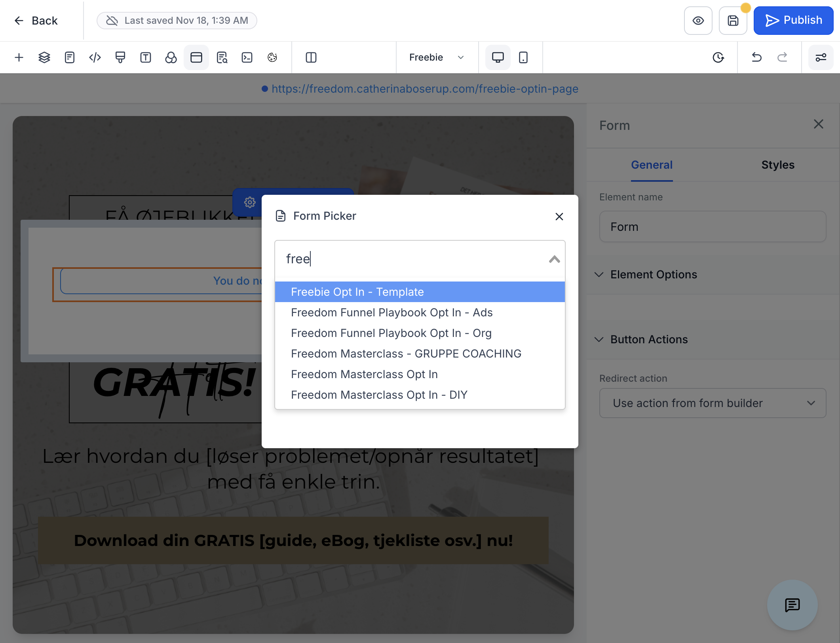This screenshot has width=840, height=643.
Task: Switch to mobile view
Action: click(523, 57)
